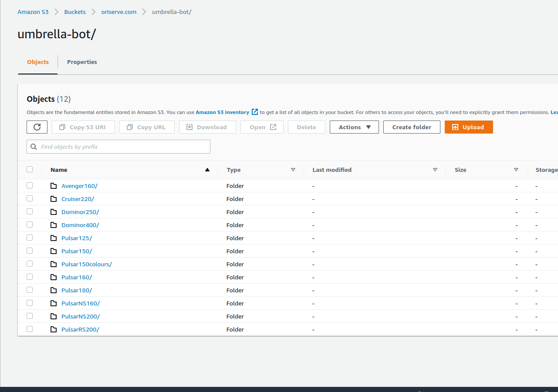
Task: Open the Size column sort arrow
Action: [516, 170]
